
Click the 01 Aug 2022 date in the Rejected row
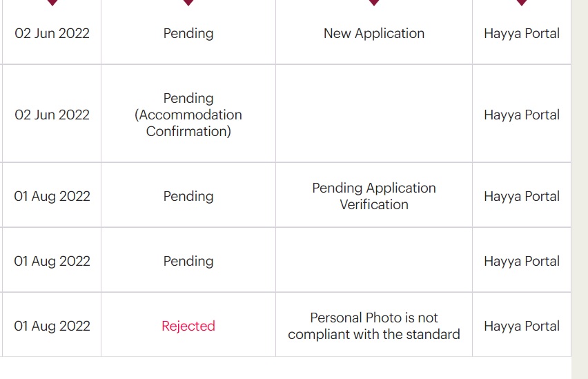[x=52, y=326]
